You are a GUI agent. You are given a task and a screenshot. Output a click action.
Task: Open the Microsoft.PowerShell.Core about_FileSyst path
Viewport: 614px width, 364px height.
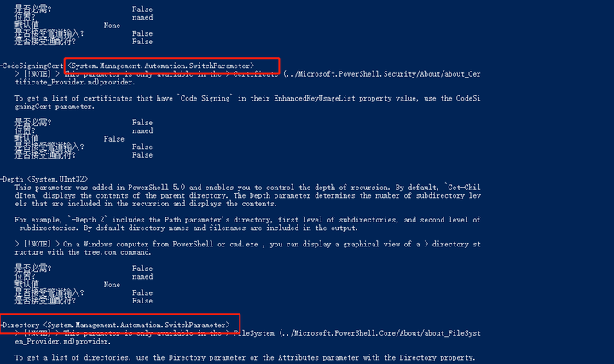click(379, 333)
